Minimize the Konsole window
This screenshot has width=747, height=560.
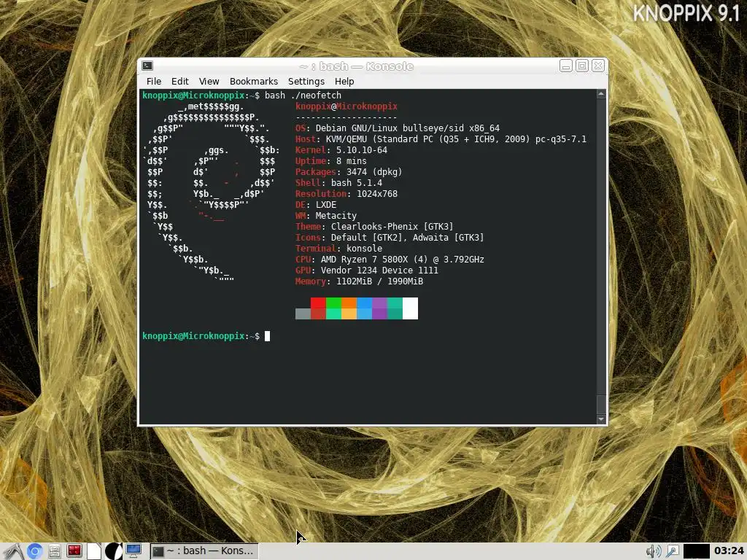(565, 66)
